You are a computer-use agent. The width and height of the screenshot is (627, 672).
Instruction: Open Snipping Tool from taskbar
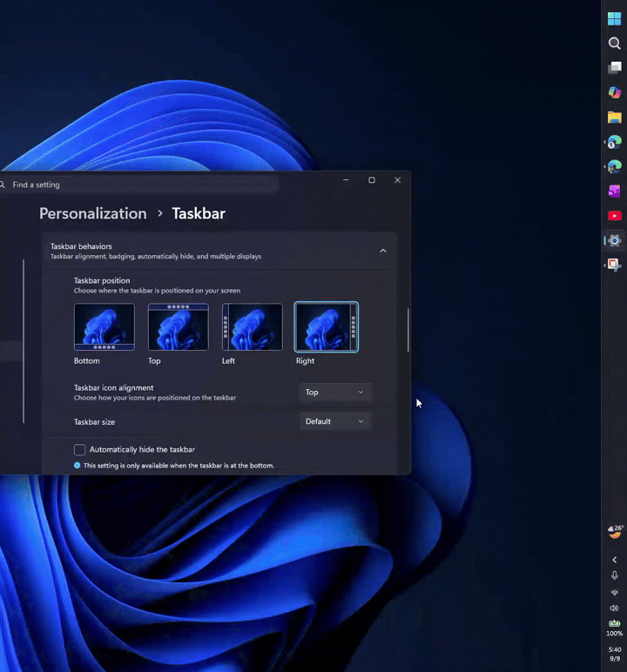point(614,265)
